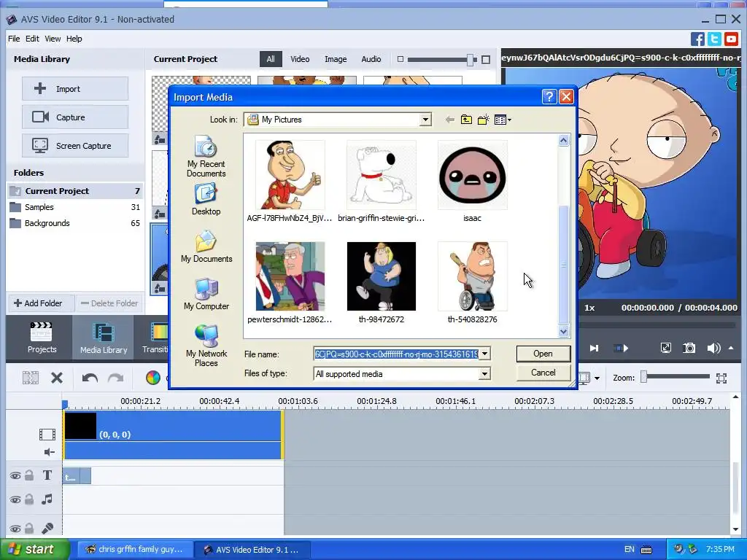This screenshot has width=747, height=560.
Task: Toggle lock on the voice track
Action: pos(29,528)
